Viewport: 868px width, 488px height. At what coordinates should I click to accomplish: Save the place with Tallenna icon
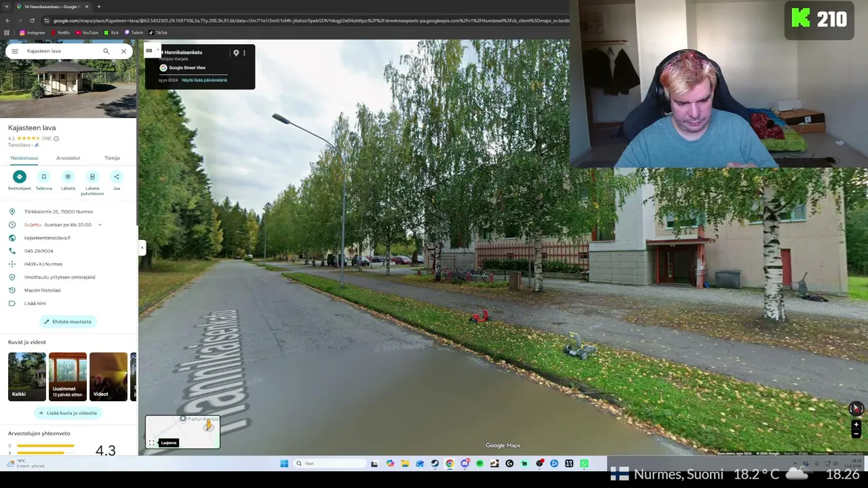(x=43, y=177)
